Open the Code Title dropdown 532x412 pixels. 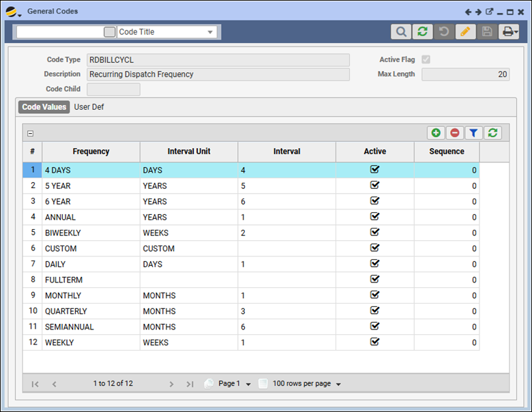[x=210, y=32]
